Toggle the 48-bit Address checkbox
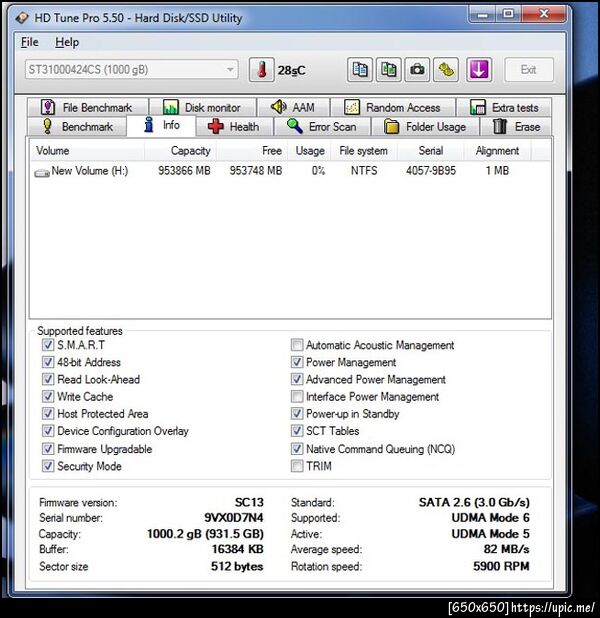The width and height of the screenshot is (600, 618). [x=48, y=362]
